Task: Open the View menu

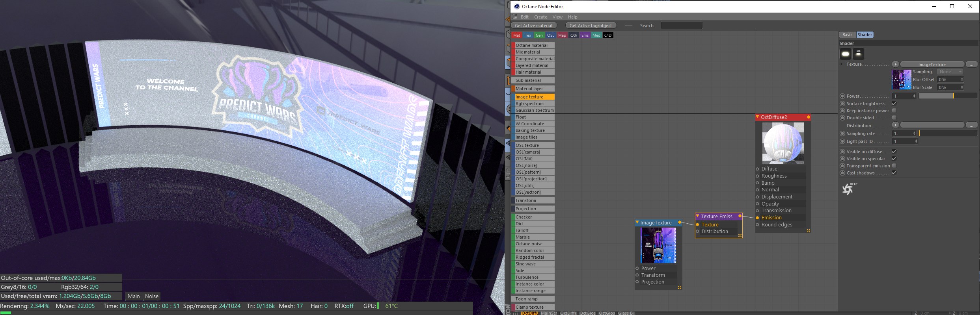Action: pyautogui.click(x=557, y=17)
